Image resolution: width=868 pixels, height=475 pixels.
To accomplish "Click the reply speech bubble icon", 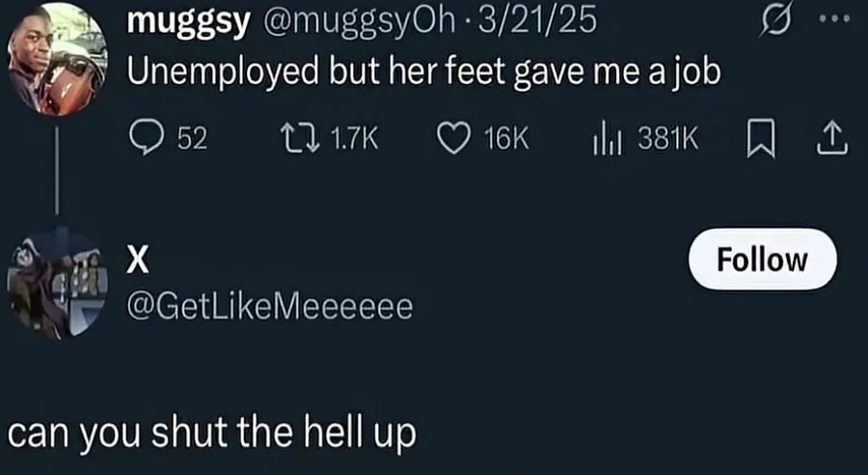I will pos(147,138).
